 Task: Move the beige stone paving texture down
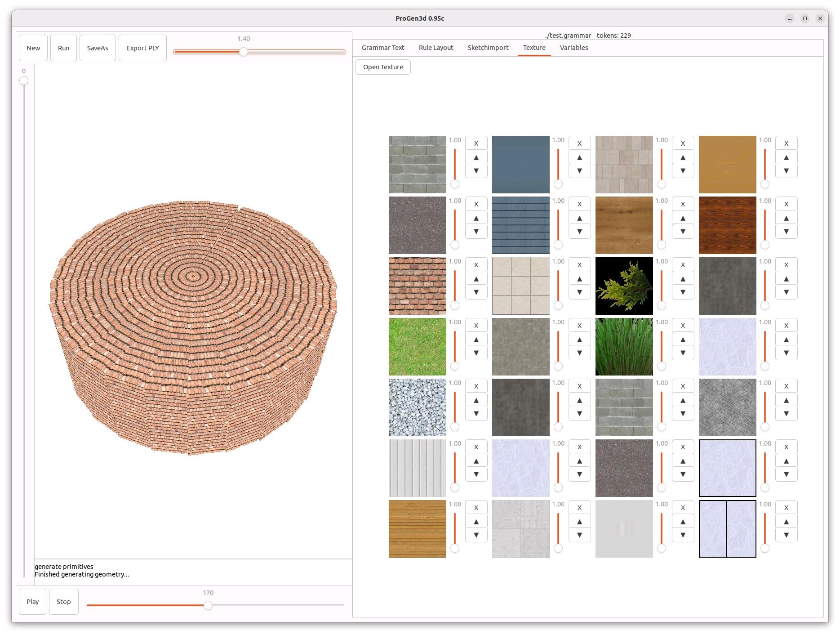[x=683, y=171]
